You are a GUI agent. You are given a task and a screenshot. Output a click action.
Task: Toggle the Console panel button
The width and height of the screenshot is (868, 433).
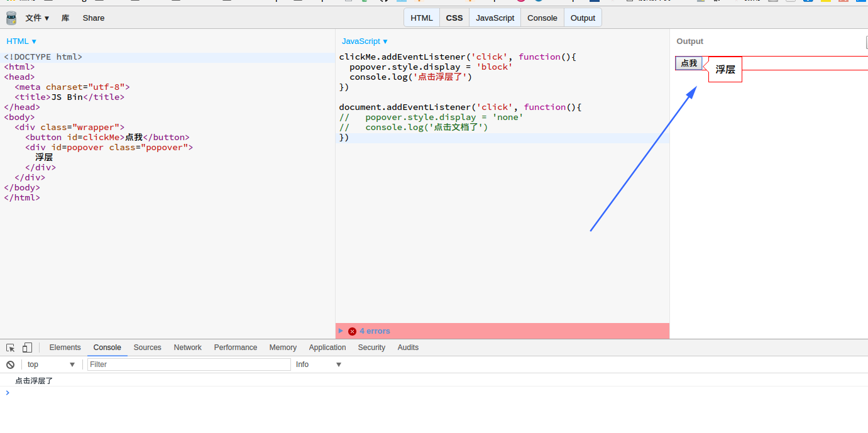[542, 18]
